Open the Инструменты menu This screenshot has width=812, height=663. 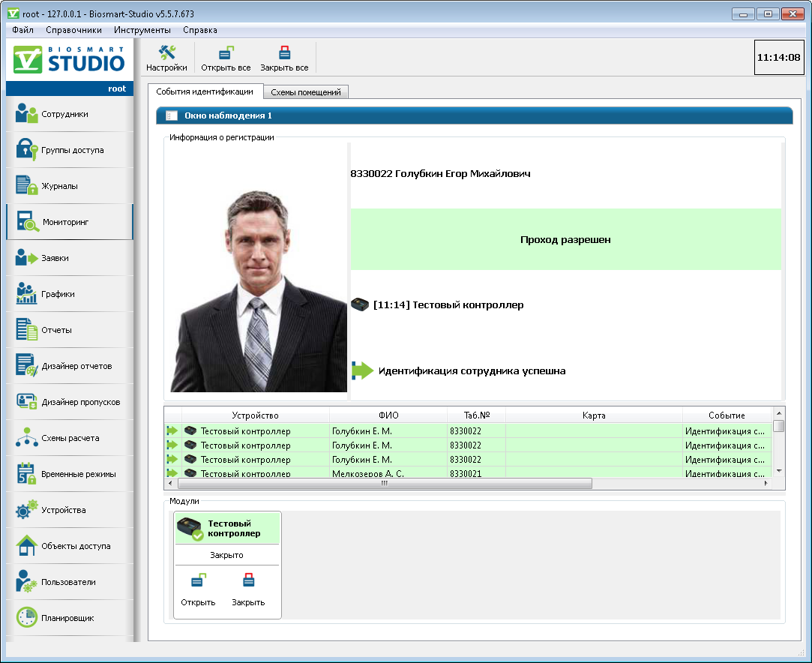142,30
